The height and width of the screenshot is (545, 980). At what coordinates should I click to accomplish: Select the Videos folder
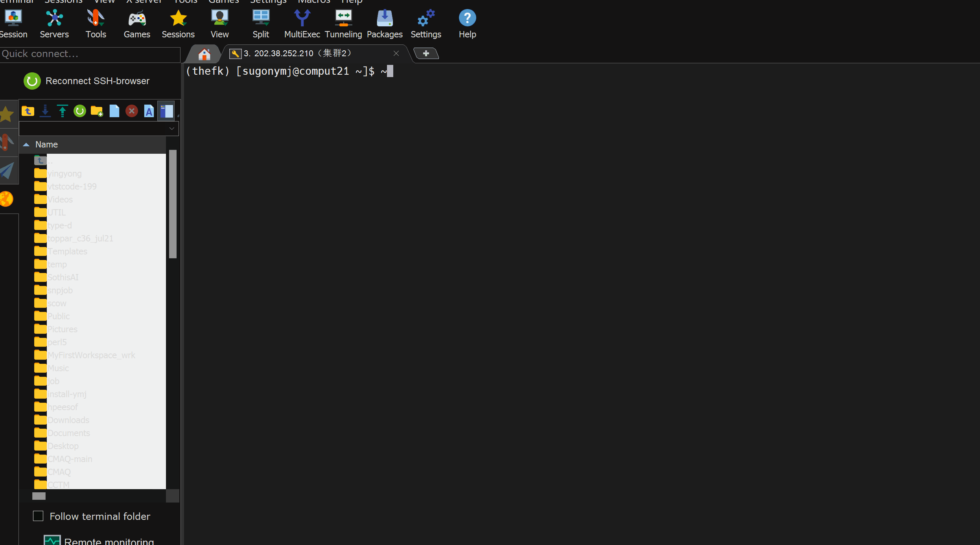click(53, 199)
